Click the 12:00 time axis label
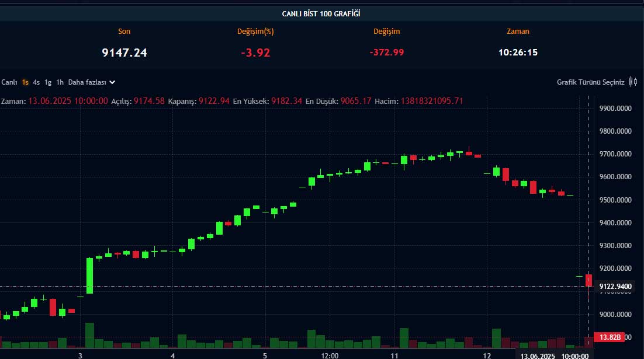644x359 pixels. (330, 355)
